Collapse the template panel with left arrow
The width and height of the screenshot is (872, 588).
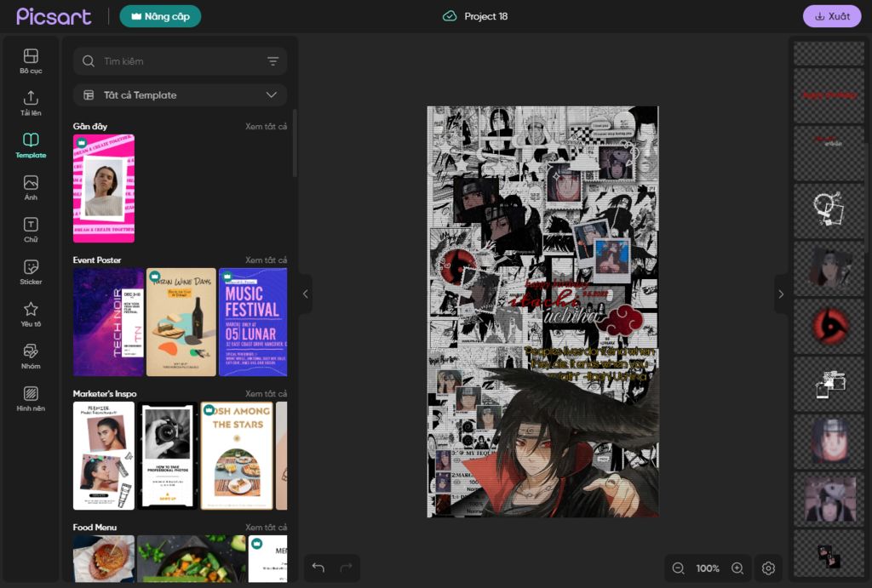306,294
